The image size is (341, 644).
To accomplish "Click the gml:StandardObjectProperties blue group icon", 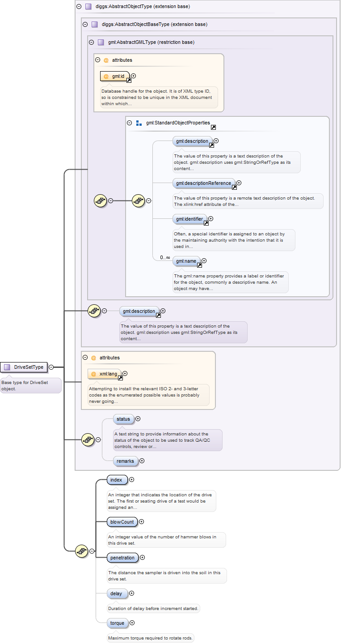I will [x=139, y=123].
